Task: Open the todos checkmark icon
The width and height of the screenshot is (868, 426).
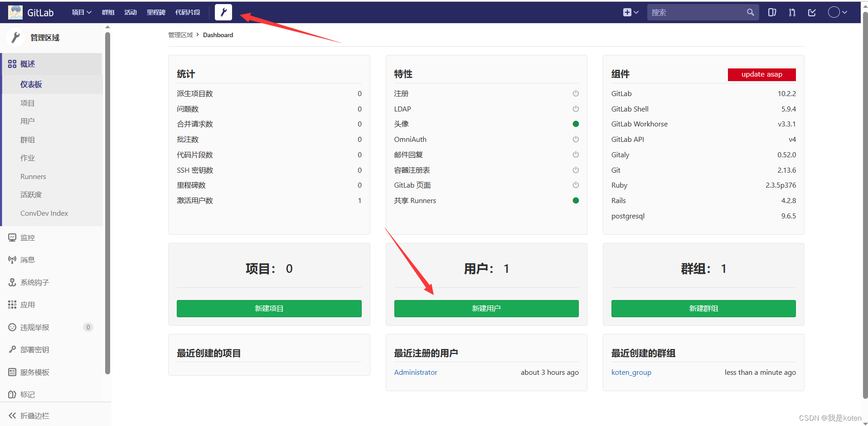Action: [812, 12]
